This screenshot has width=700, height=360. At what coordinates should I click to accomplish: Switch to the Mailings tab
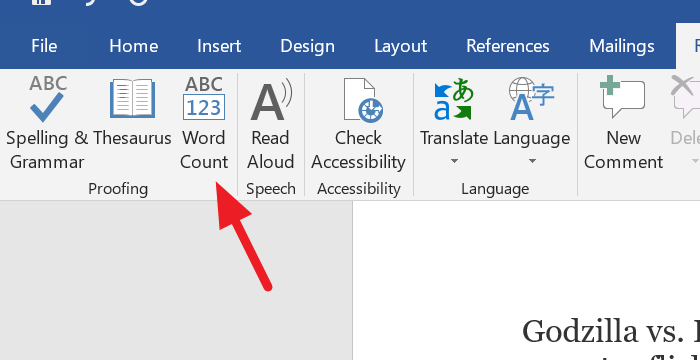pyautogui.click(x=622, y=46)
